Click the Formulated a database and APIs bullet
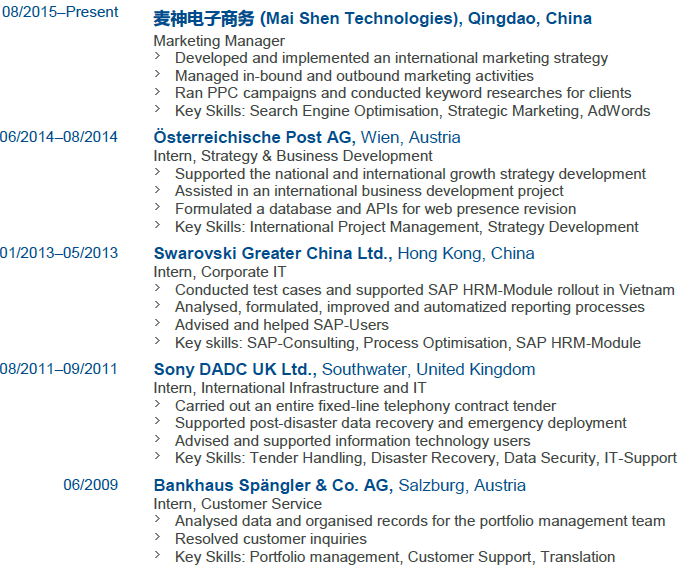Image resolution: width=684 pixels, height=577 pixels. tap(375, 209)
